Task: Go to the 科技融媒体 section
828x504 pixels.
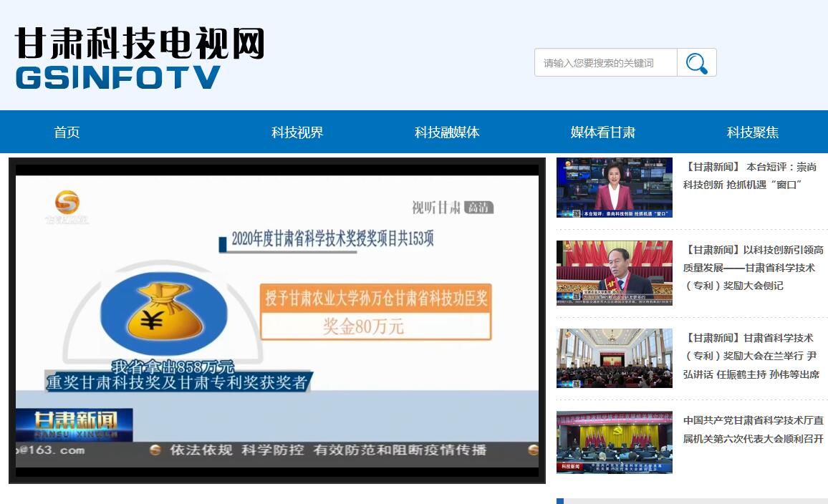Action: [x=447, y=132]
